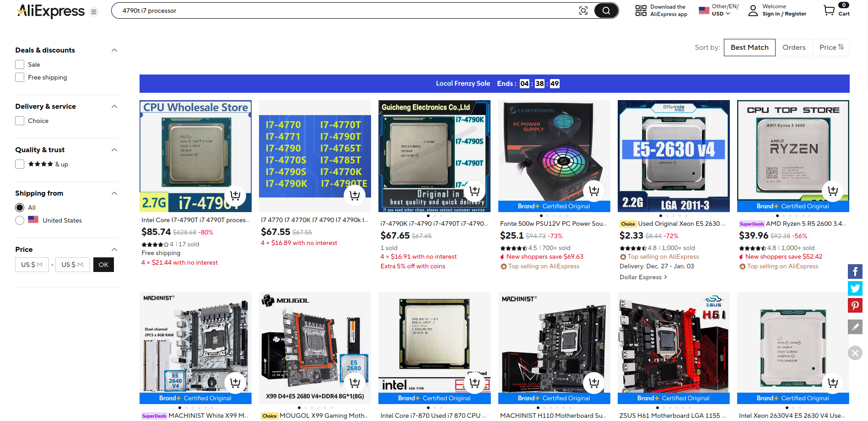868x421 pixels.
Task: Open the MACHINIST H110 Motherboard listing title
Action: pyautogui.click(x=553, y=416)
